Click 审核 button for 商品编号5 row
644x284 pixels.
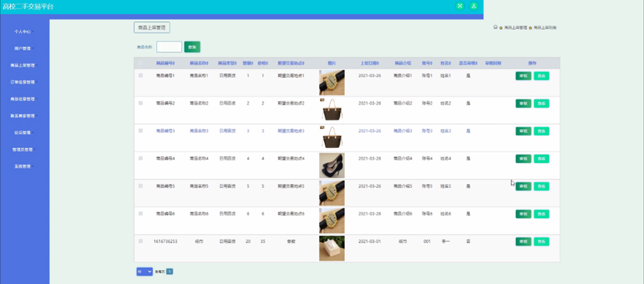(x=523, y=186)
